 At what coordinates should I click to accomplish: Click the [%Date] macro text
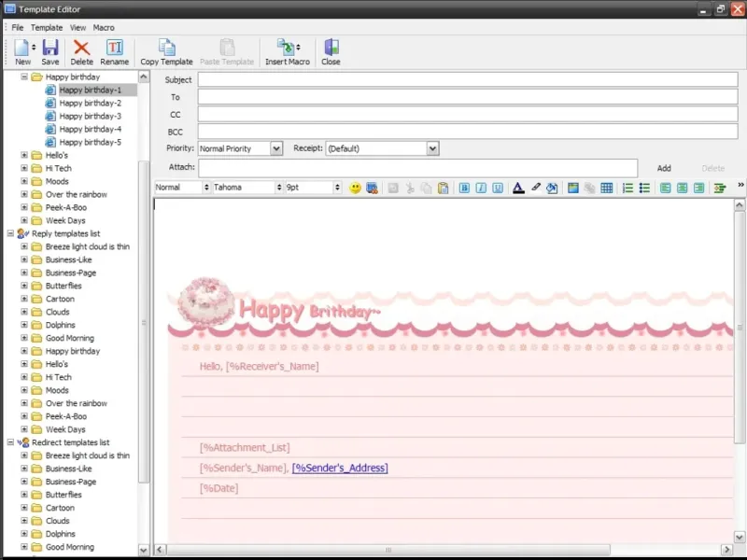coord(218,488)
